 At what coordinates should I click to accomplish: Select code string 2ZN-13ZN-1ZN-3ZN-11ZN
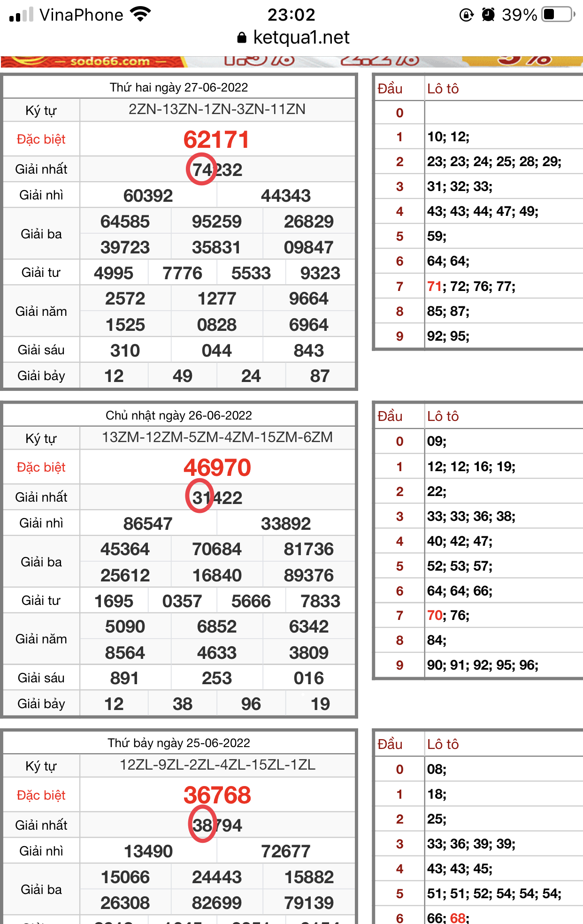(217, 109)
